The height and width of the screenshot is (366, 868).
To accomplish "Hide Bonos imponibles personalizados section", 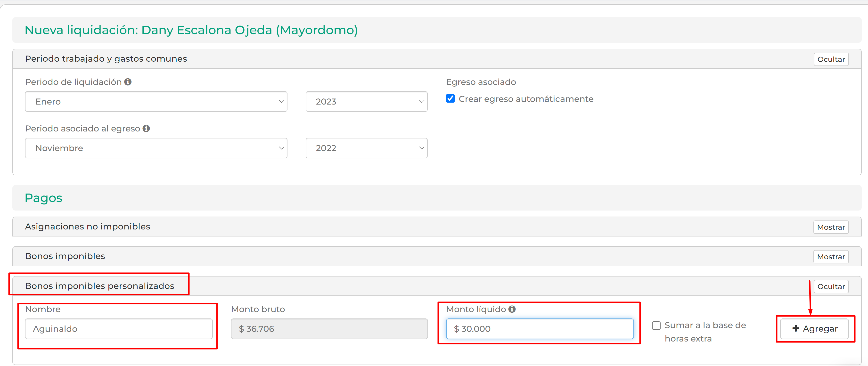I will coord(831,286).
